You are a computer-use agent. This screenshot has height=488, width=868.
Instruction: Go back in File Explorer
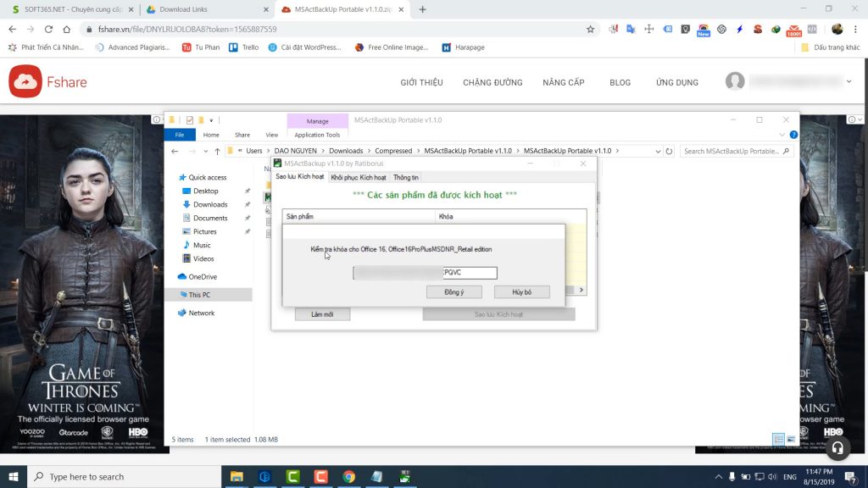175,151
